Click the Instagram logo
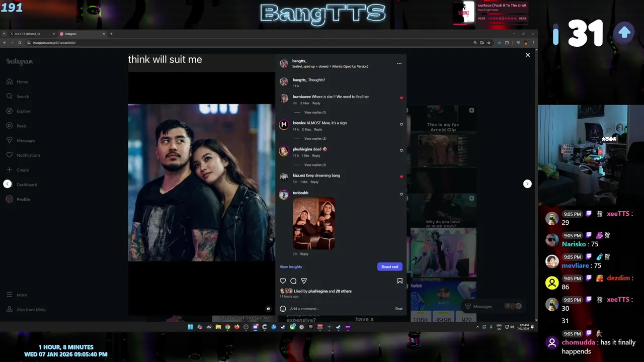This screenshot has width=644, height=362. (x=20, y=62)
